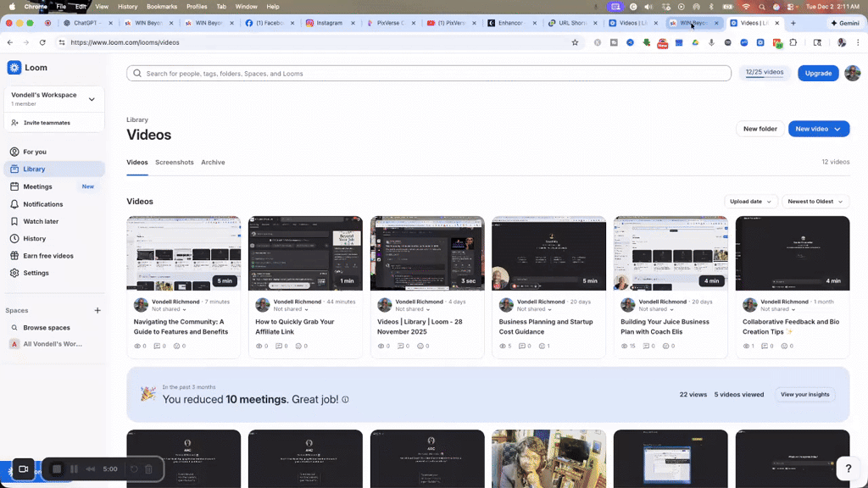Stop the active recording

pyautogui.click(x=56, y=469)
